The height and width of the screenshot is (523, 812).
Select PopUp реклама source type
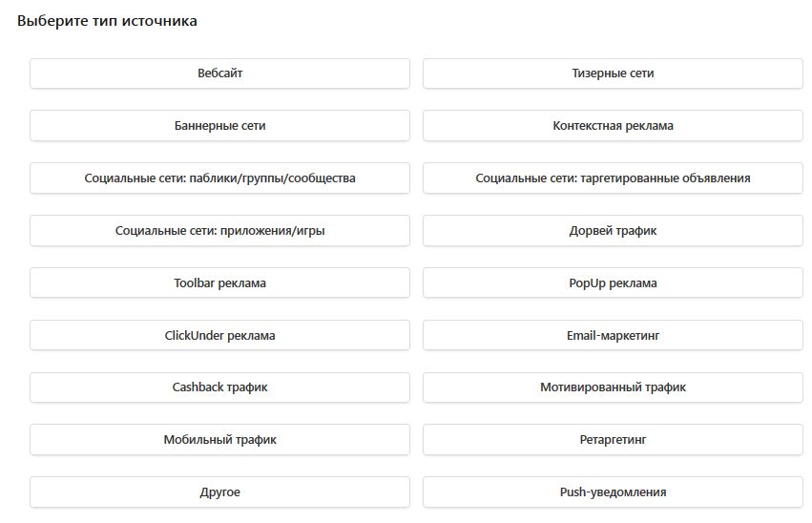[x=613, y=283]
